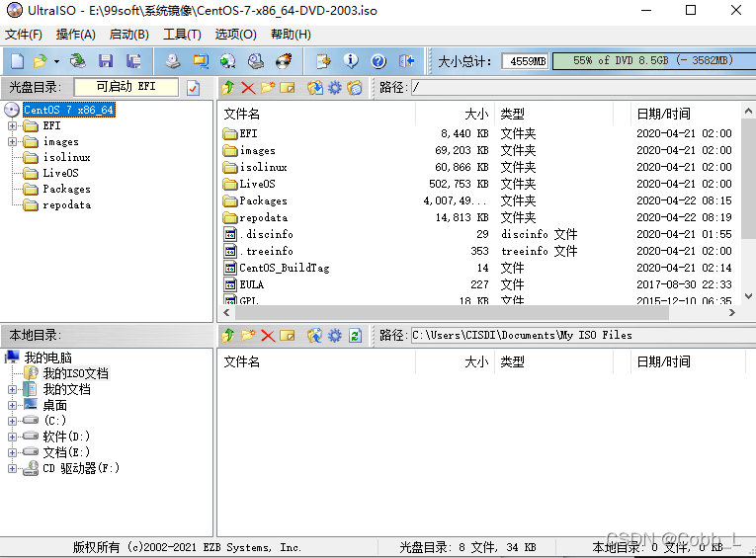This screenshot has width=756, height=558.
Task: Click the Properties notepad-gear toolbar icon
Action: point(323,61)
